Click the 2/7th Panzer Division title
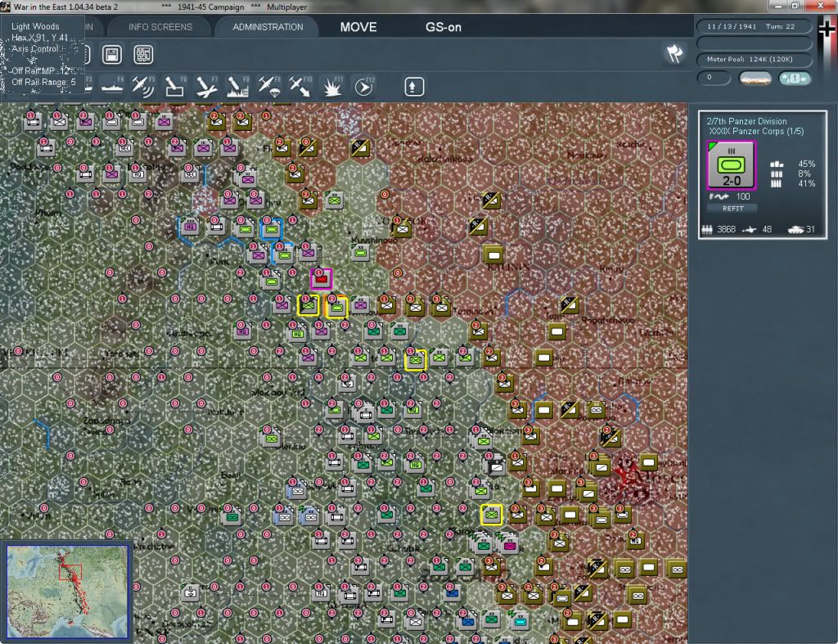Screen dimensions: 838x644 click(x=746, y=121)
